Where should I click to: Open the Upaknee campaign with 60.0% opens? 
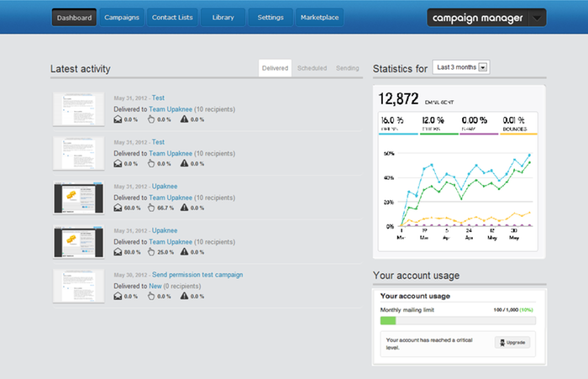165,187
